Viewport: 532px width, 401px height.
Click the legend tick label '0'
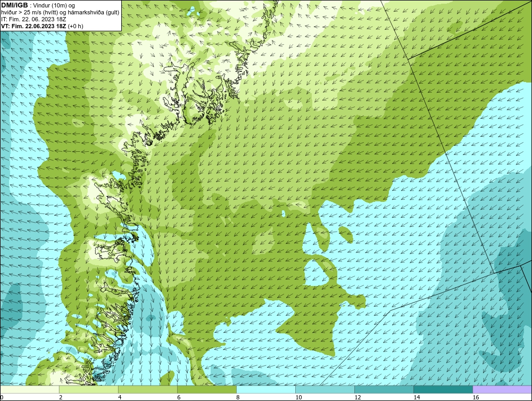2,397
